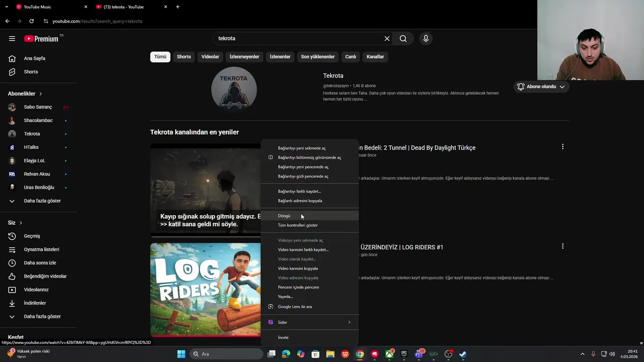Open LOG RIDERS #1 video title
Viewport: 644px width, 362px height.
402,247
